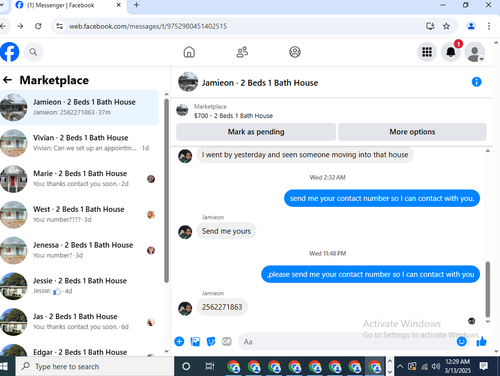Choose a sticker icon
The width and height of the screenshot is (500, 376).
pos(211,342)
